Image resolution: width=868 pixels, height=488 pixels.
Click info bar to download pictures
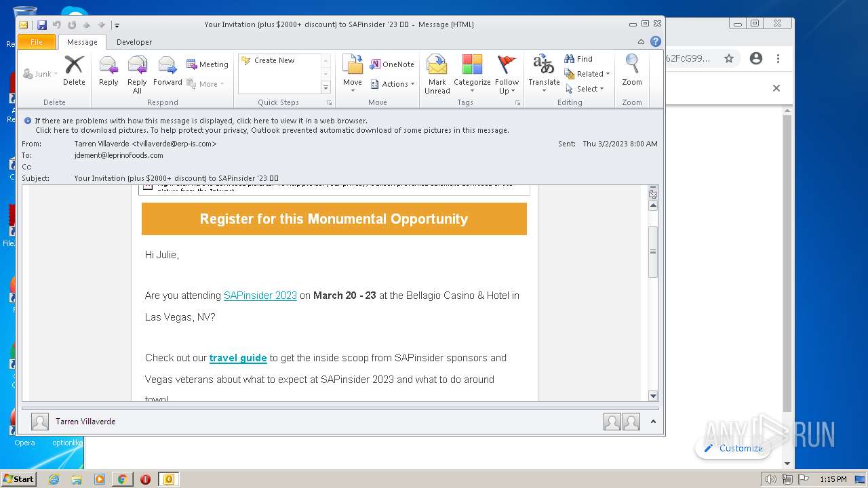coord(272,130)
